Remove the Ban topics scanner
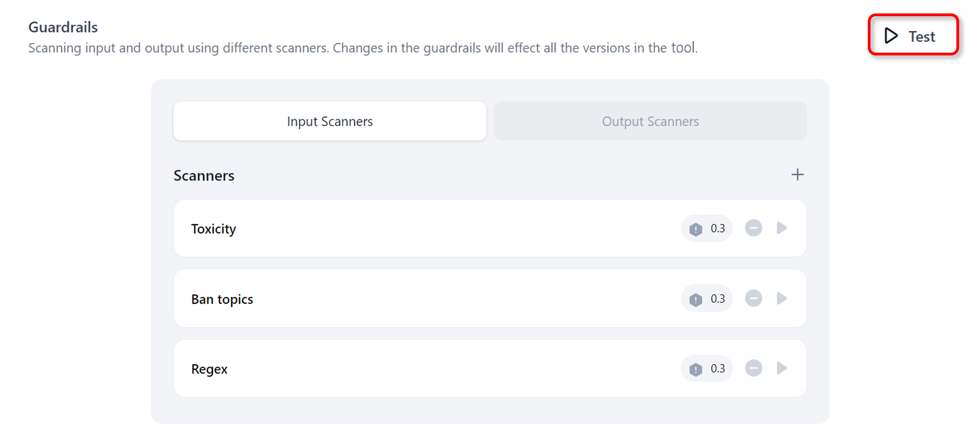The width and height of the screenshot is (980, 440). (x=753, y=298)
